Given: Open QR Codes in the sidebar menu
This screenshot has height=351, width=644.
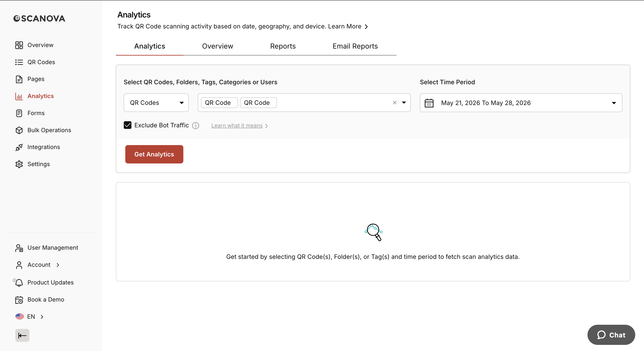Looking at the screenshot, I should (41, 62).
